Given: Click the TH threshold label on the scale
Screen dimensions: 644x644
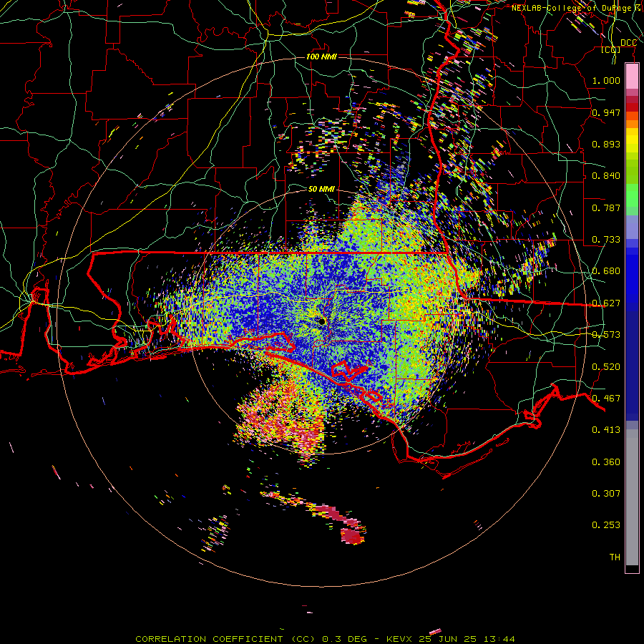Looking at the screenshot, I should pos(615,557).
